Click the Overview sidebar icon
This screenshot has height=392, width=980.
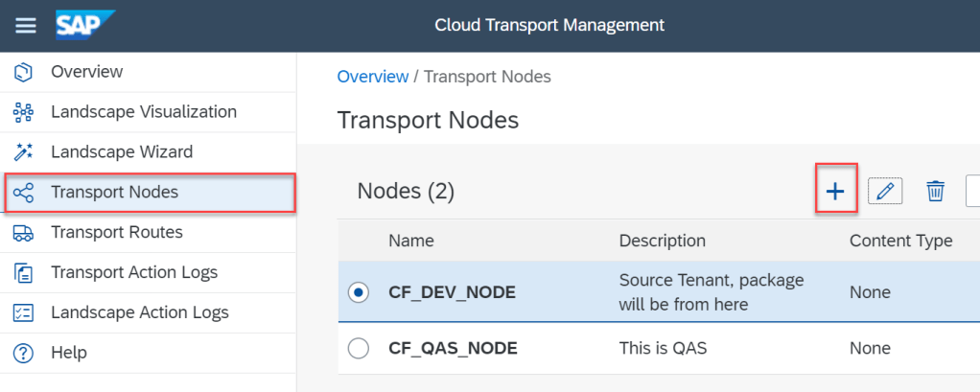pos(24,72)
